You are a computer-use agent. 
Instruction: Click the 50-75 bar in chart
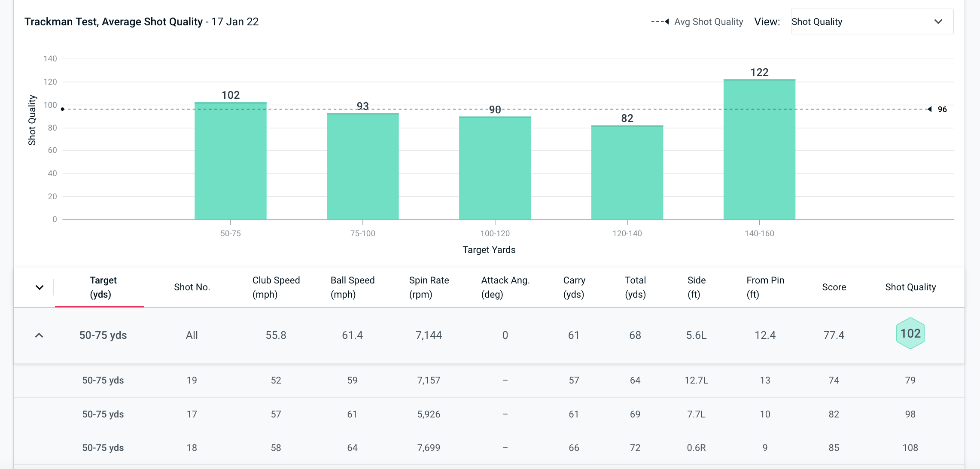(x=230, y=161)
